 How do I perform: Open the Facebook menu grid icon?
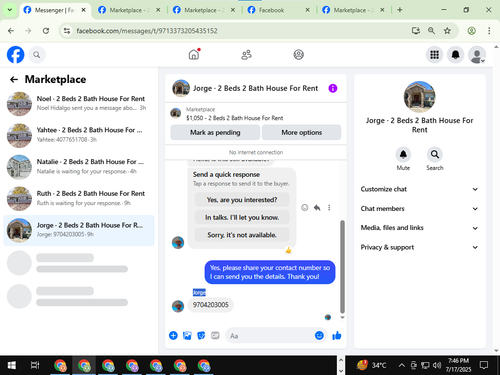point(434,55)
